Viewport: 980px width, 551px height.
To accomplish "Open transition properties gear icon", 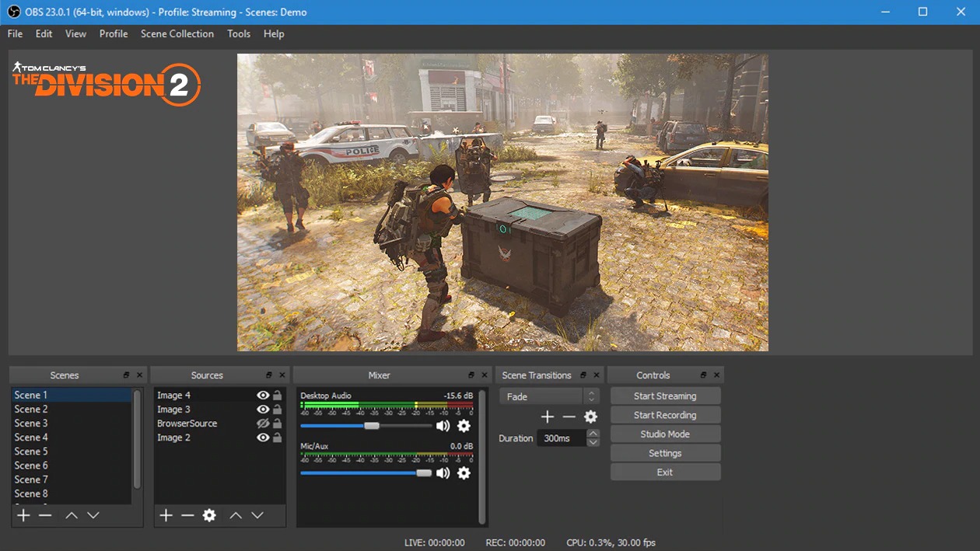I will pos(590,417).
